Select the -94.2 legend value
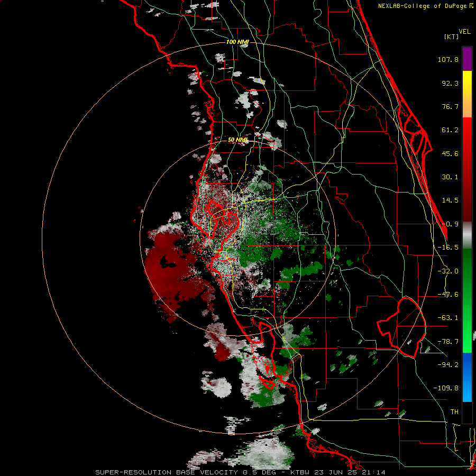Viewport: 476px width, 476px height. 448,364
